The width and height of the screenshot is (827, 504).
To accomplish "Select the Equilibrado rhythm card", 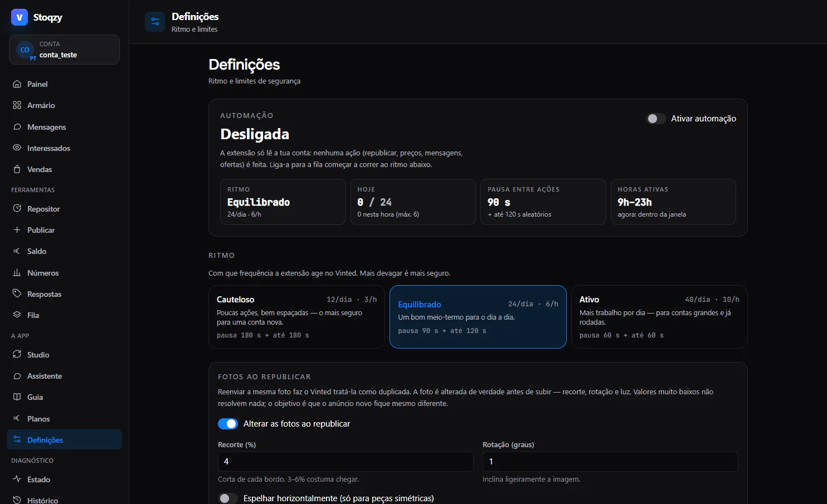I will [478, 317].
